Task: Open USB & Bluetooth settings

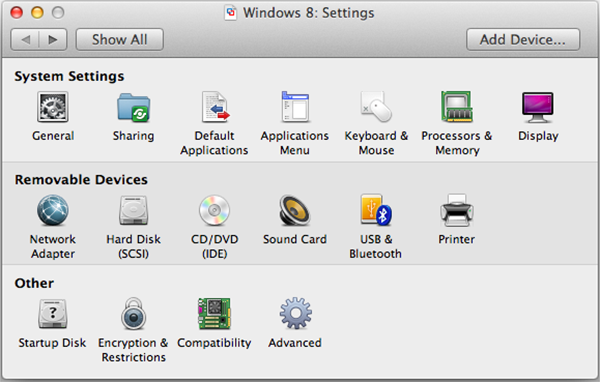Action: 376,210
